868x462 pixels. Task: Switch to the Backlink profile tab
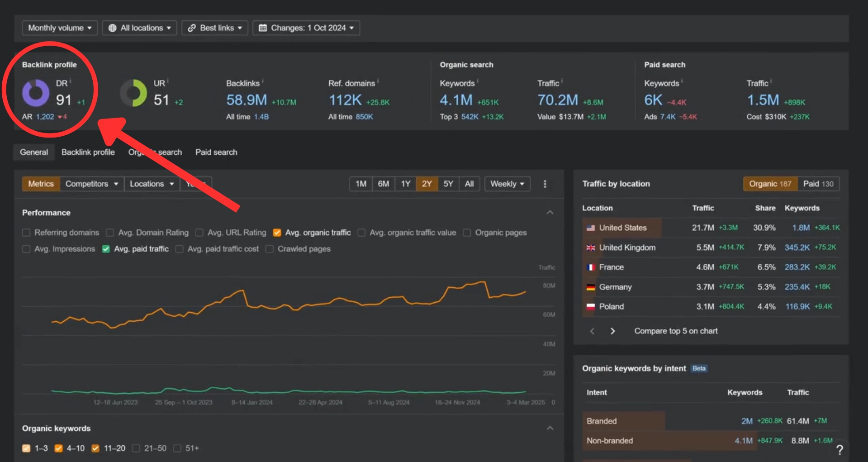[x=88, y=152]
